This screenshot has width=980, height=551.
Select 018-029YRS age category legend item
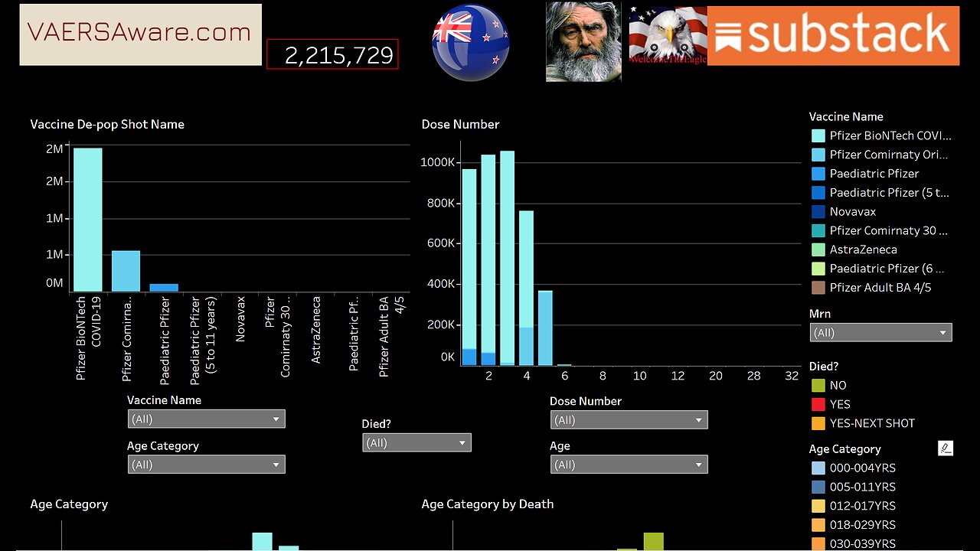coord(853,525)
